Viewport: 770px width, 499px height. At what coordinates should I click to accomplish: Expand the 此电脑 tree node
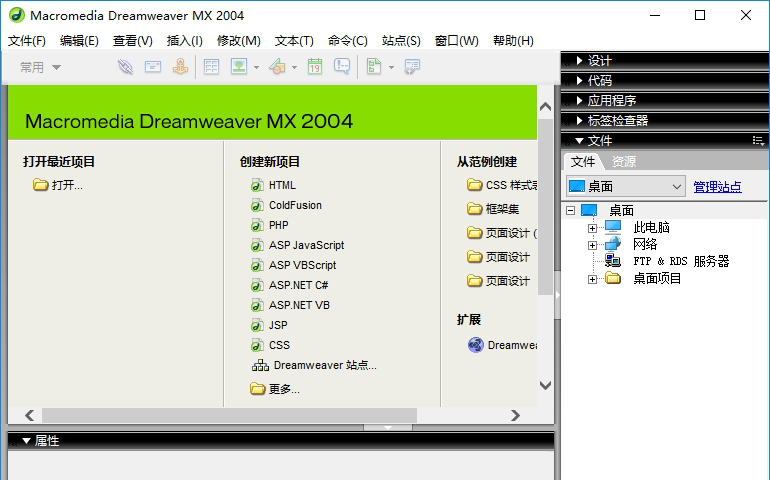click(x=592, y=228)
